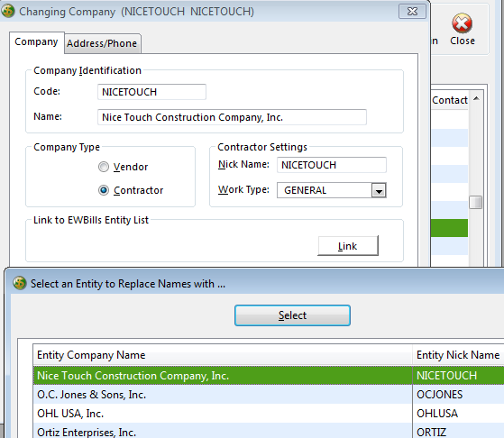Viewport: 504px width, 438px height.
Task: Click into the Nick Name input field
Action: point(332,165)
